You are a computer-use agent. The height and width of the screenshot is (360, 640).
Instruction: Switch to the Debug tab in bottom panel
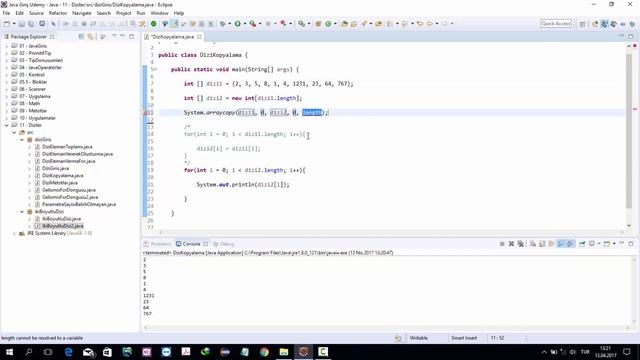[x=224, y=244]
